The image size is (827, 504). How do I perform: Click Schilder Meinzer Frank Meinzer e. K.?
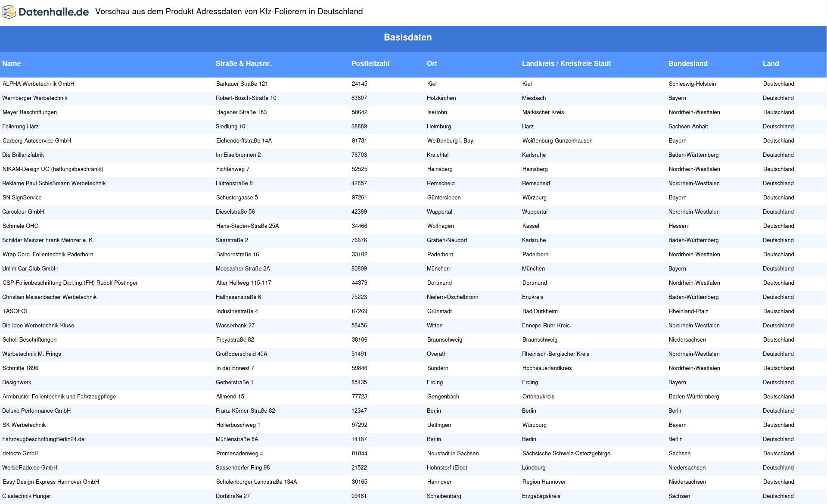48,240
